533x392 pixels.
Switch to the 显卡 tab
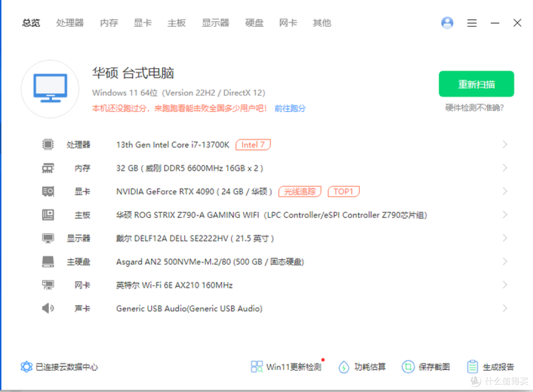(143, 23)
